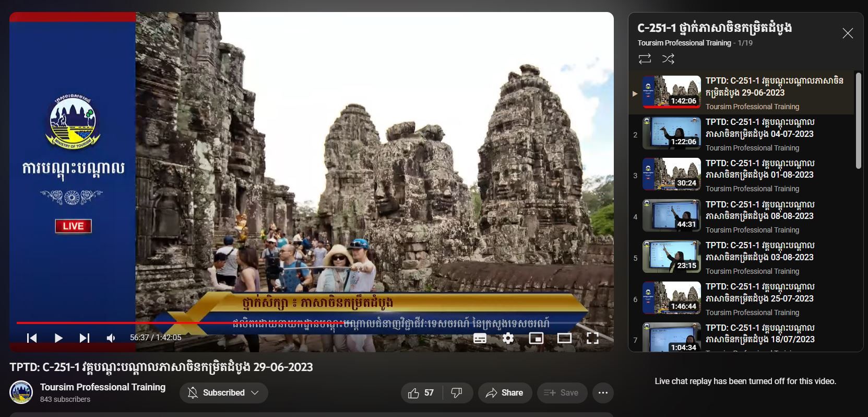Screen dimensions: 868x417
Task: Open the Subscribed notification dropdown
Action: tap(223, 393)
